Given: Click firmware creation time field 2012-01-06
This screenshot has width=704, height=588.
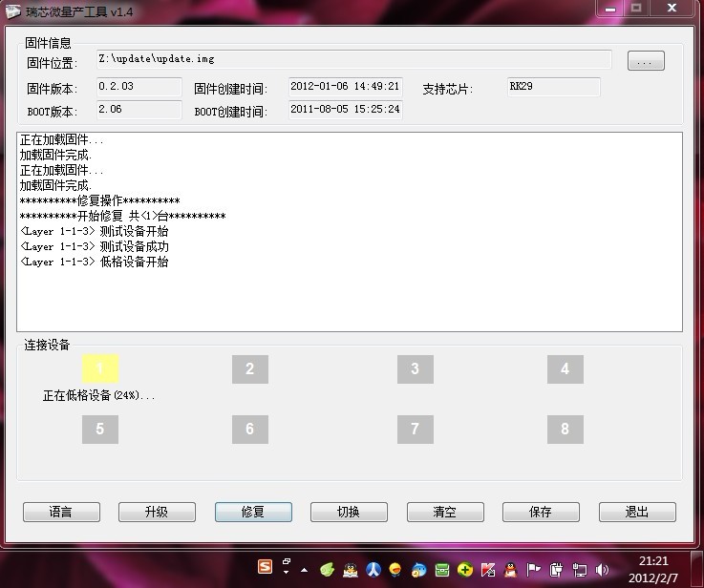Looking at the screenshot, I should point(345,87).
